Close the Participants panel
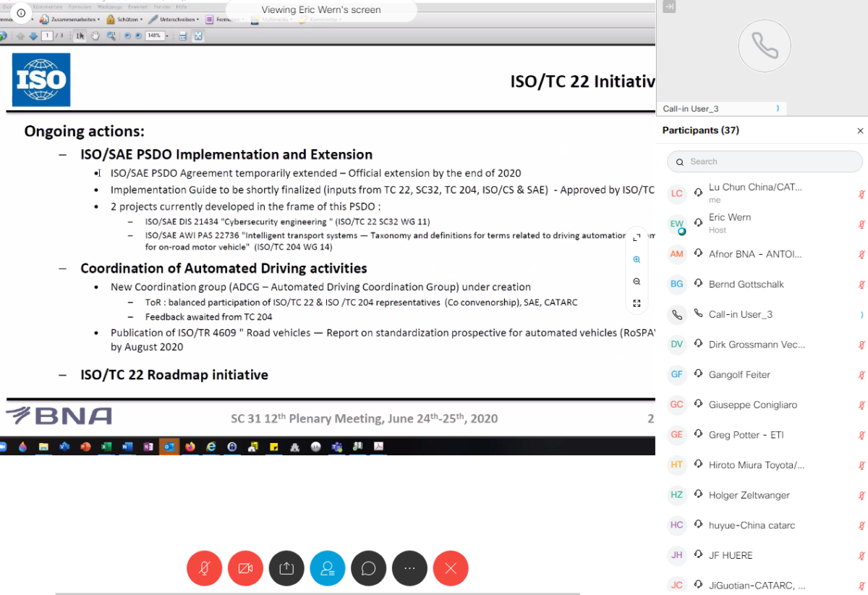This screenshot has width=868, height=595. [x=860, y=131]
